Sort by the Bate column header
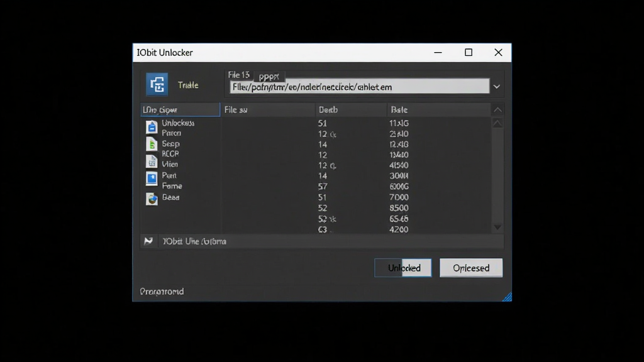 438,110
